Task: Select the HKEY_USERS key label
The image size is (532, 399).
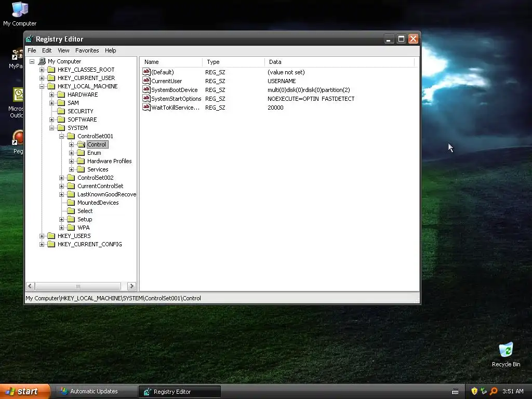Action: point(74,236)
